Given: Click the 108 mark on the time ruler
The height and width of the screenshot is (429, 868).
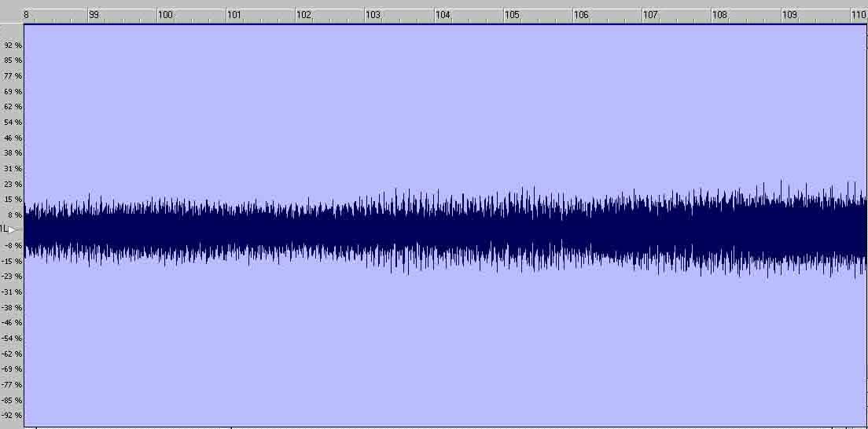Looking at the screenshot, I should point(719,15).
